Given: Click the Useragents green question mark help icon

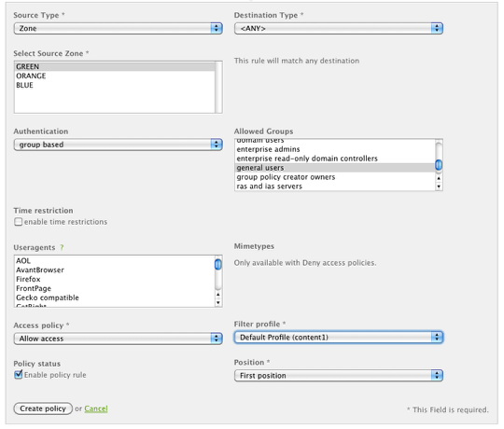Looking at the screenshot, I should pos(62,247).
